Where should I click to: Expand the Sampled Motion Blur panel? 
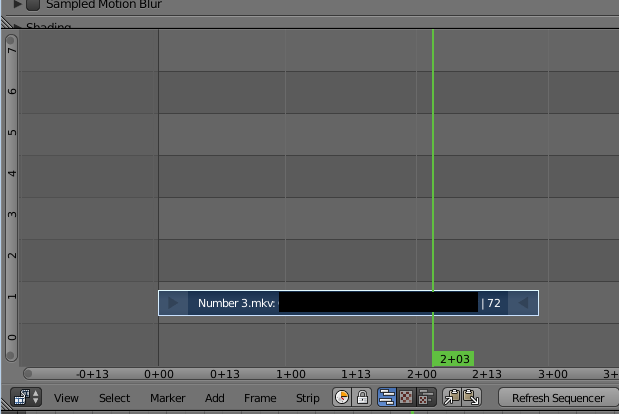(x=17, y=4)
